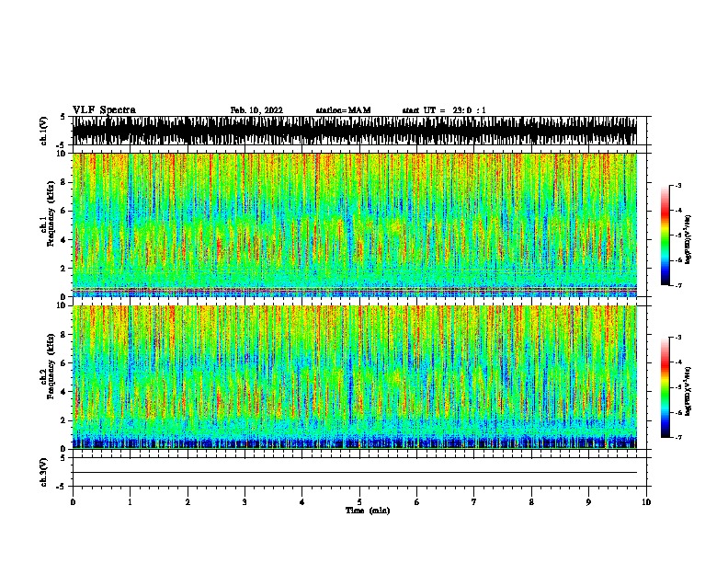Click the "4" kHz tick of the ch.2 spectrogram

point(64,392)
